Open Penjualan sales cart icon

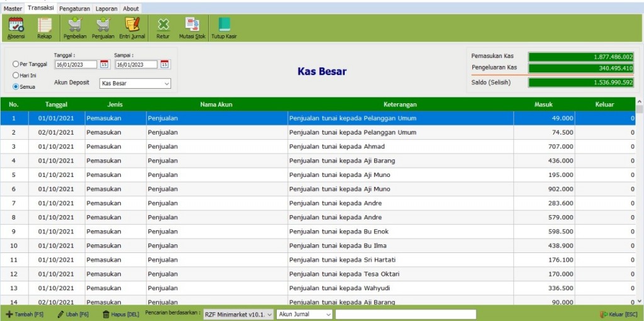103,28
